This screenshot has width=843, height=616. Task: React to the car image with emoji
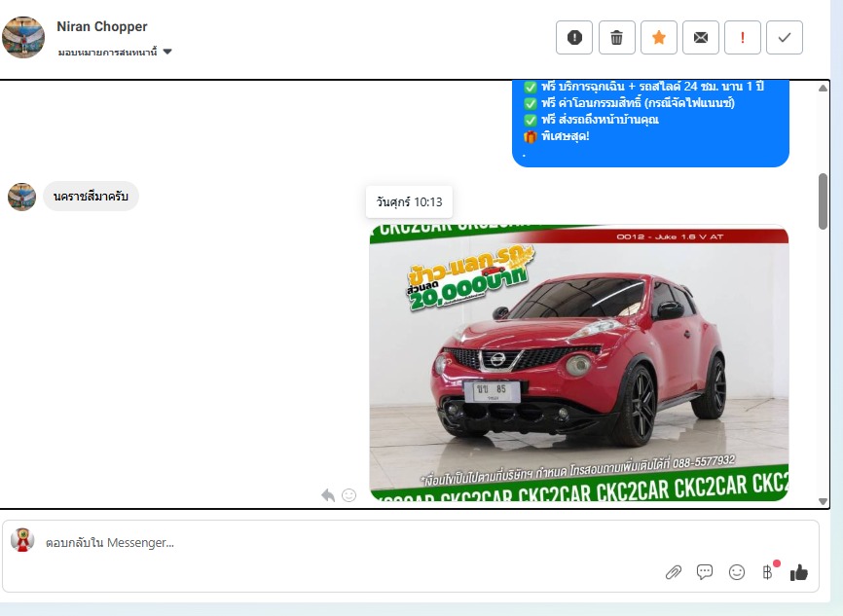(348, 495)
